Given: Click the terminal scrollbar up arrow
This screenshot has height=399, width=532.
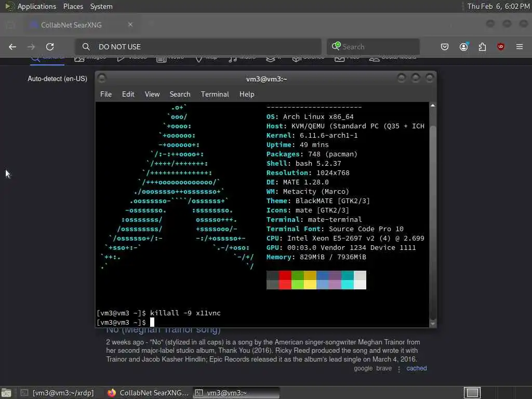Looking at the screenshot, I should tap(433, 105).
